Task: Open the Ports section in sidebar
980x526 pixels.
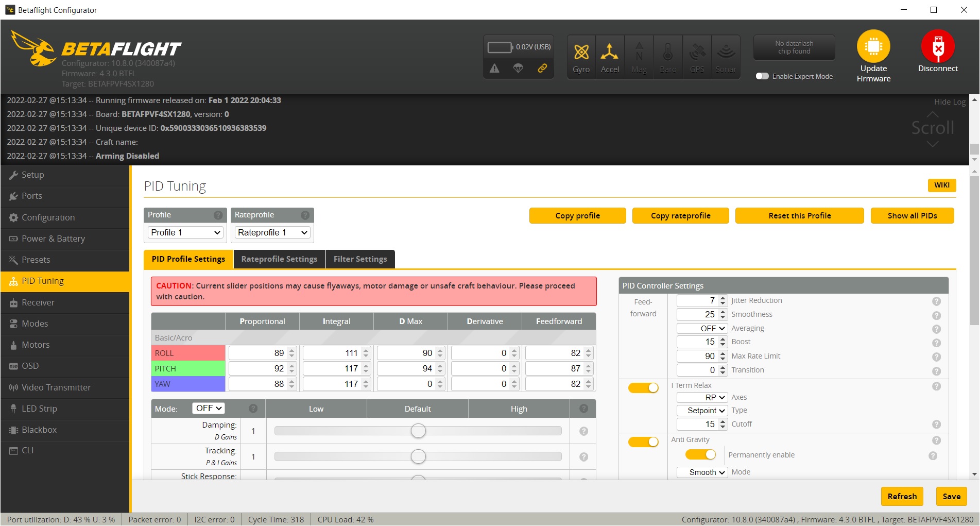Action: pos(65,196)
